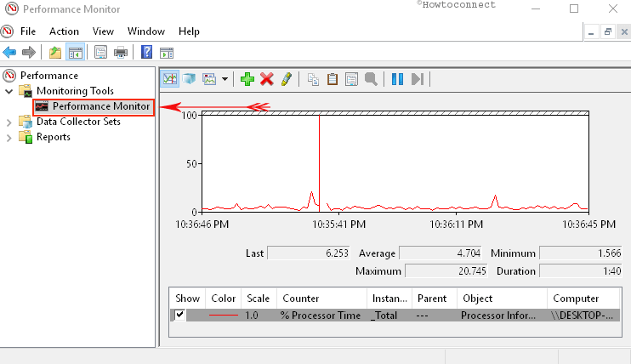Click the Color column header
The height and width of the screenshot is (364, 631).
pyautogui.click(x=224, y=299)
